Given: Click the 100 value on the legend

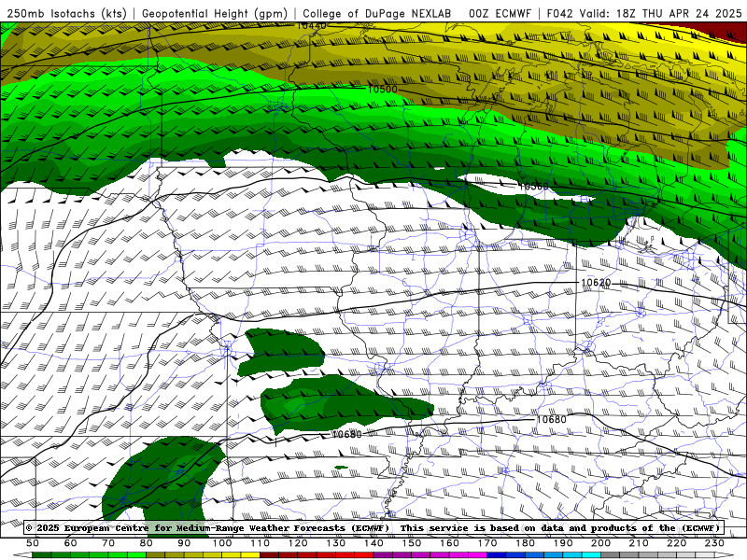Looking at the screenshot, I should pyautogui.click(x=222, y=543).
